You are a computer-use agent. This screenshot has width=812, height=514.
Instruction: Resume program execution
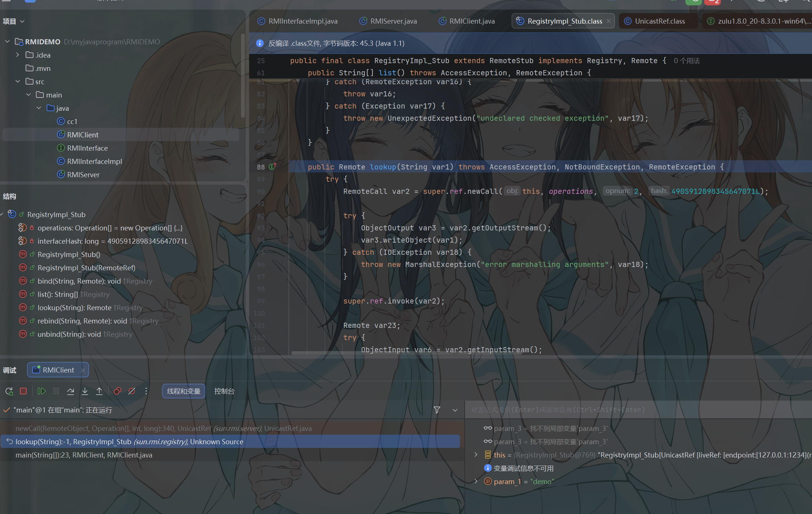(x=42, y=391)
